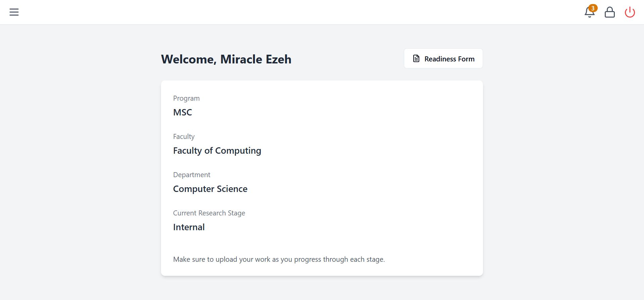Log out using the red power icon

tap(630, 12)
